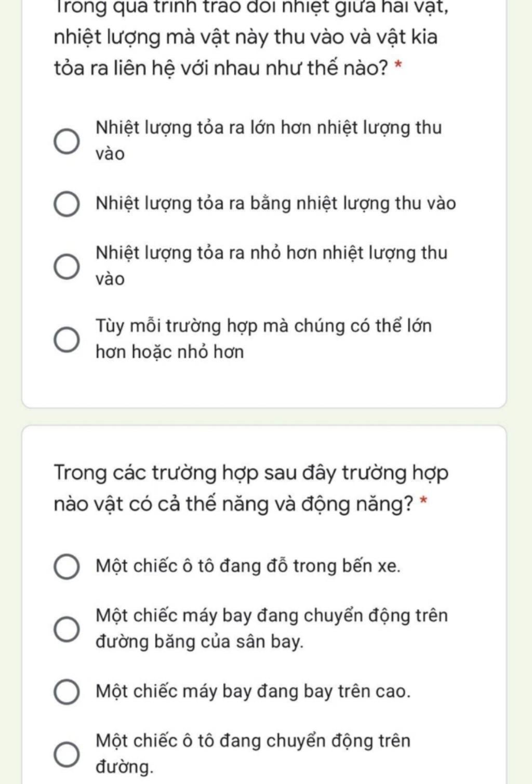Choose radio 'Nhiệt lượng tỏa ra bằng nhiệt lượng thu vào'
This screenshot has height=784, width=532.
click(x=67, y=204)
